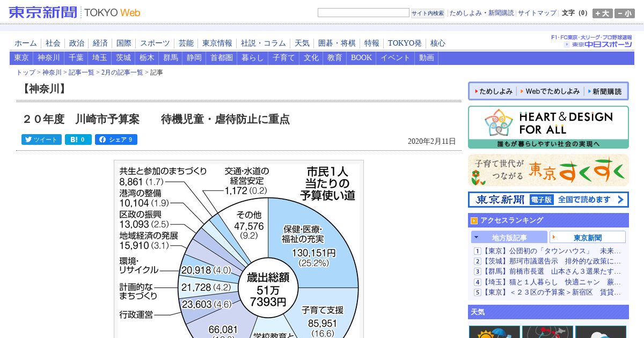Open ranking 3 前橋市長選 article
Viewport: 644px width, 338px height.
click(552, 271)
